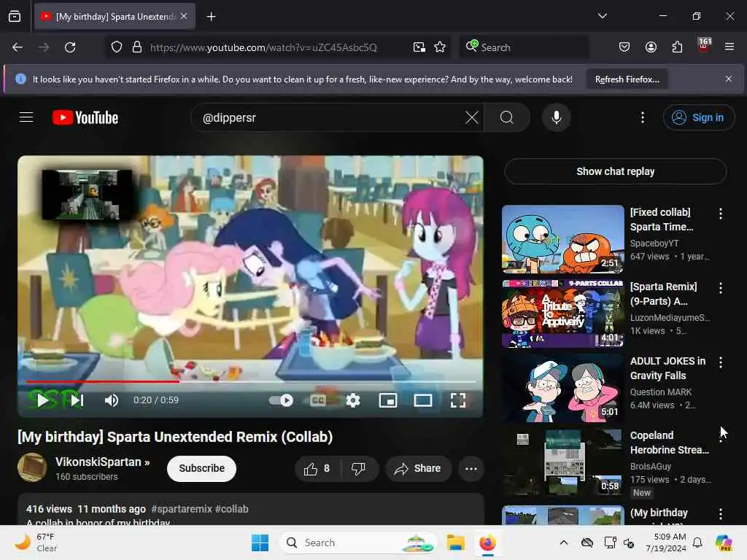Open Firefox account icon
Image resolution: width=747 pixels, height=560 pixels.
(x=651, y=47)
